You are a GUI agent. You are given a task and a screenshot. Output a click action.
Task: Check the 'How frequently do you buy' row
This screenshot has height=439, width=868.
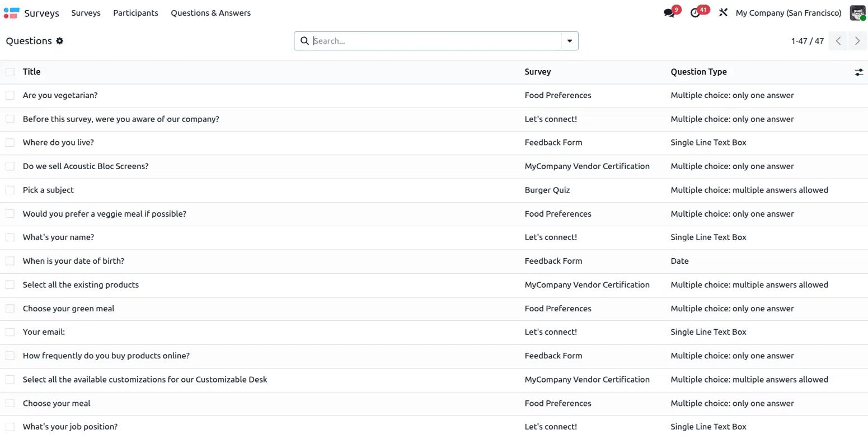coord(10,356)
